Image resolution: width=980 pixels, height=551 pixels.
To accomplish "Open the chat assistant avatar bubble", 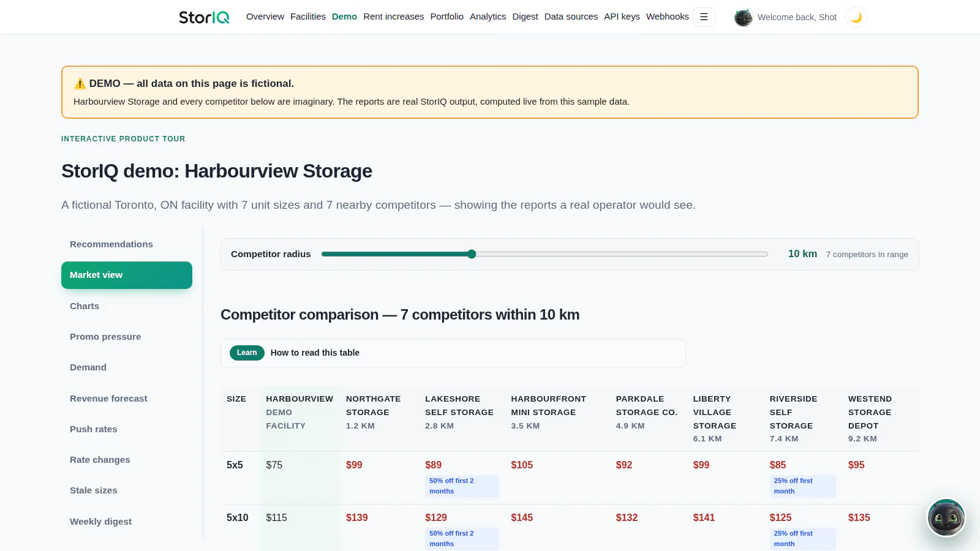I will click(946, 518).
